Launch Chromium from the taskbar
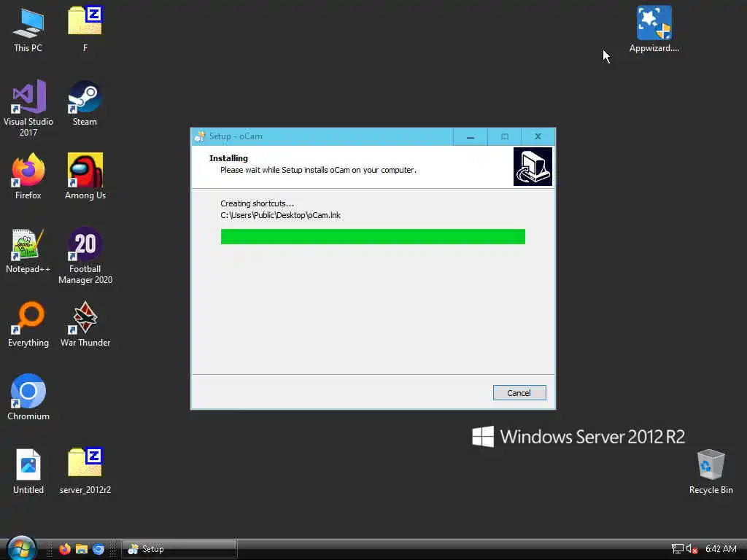The image size is (747, 560). pos(98,549)
